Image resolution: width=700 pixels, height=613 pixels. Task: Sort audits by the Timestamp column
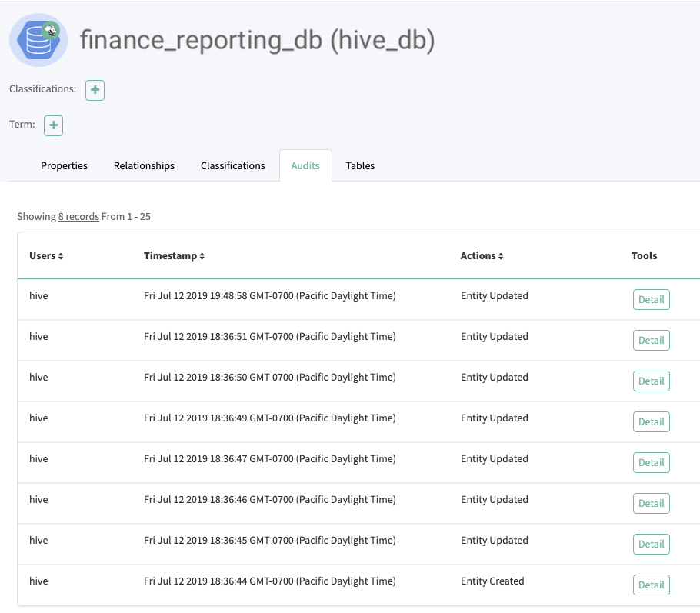(174, 256)
